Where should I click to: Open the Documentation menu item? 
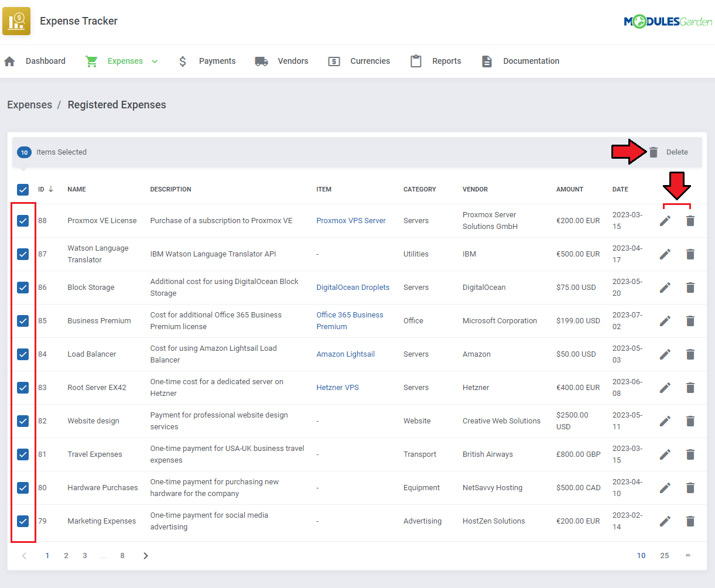531,61
